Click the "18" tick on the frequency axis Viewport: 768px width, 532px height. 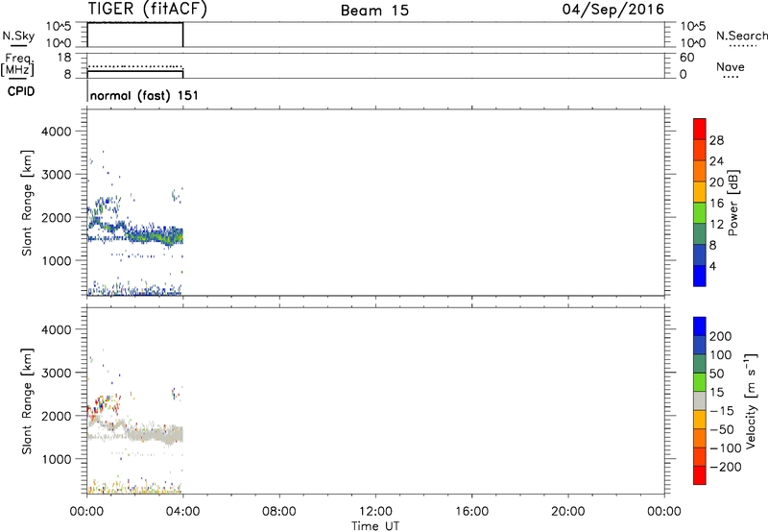(64, 58)
